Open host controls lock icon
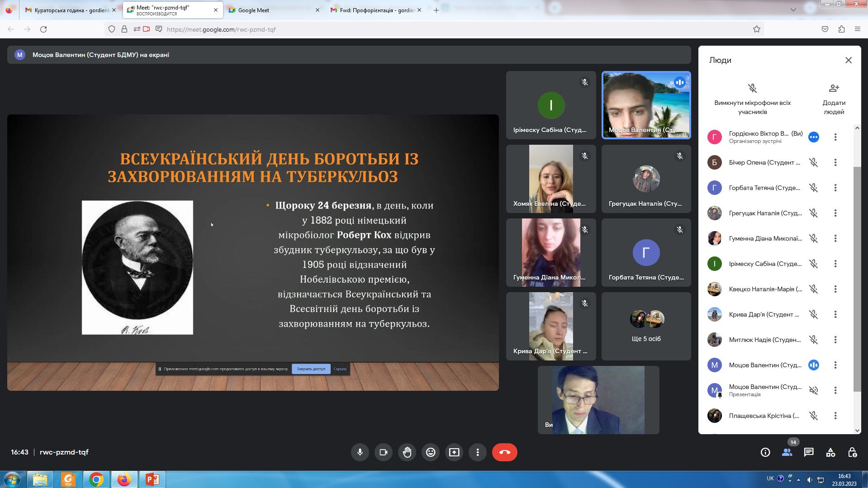Screen dimensions: 868x488 (x=852, y=452)
